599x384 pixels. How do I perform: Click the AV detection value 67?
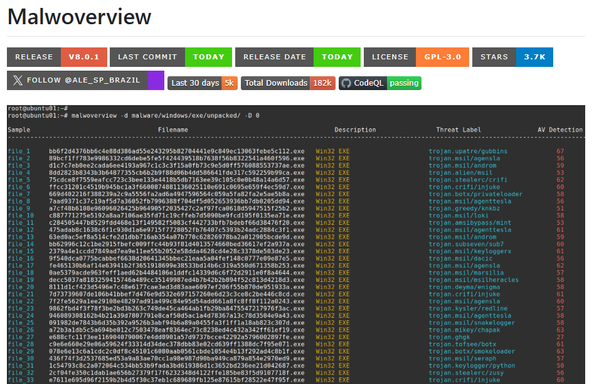[x=560, y=151]
